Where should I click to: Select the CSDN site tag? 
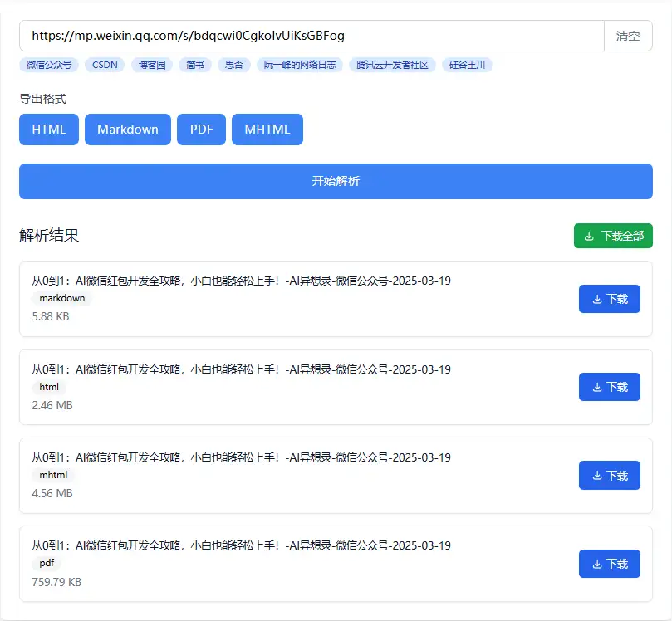pyautogui.click(x=105, y=65)
